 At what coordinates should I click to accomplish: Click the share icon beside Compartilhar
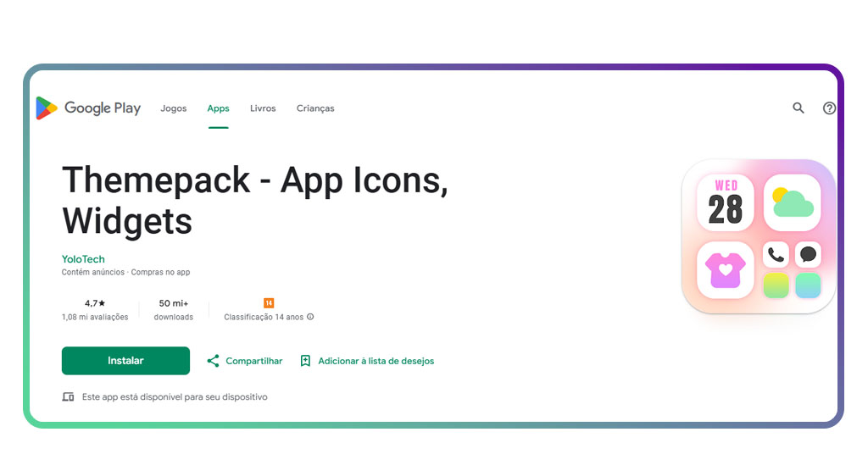click(213, 361)
